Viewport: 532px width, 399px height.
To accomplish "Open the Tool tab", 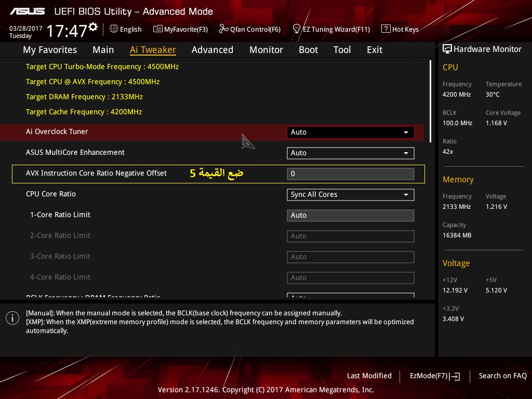I will [342, 50].
